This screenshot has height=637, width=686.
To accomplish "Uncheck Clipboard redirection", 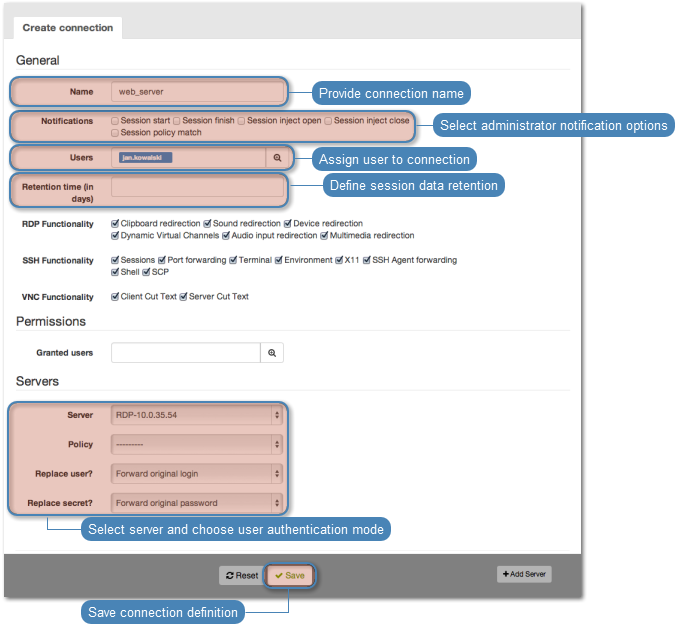I will pos(115,224).
